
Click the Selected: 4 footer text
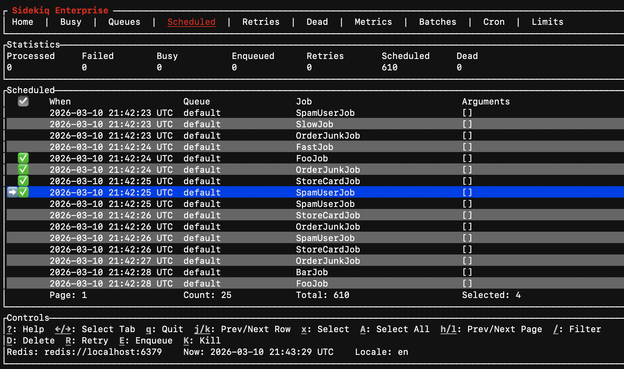click(x=491, y=295)
